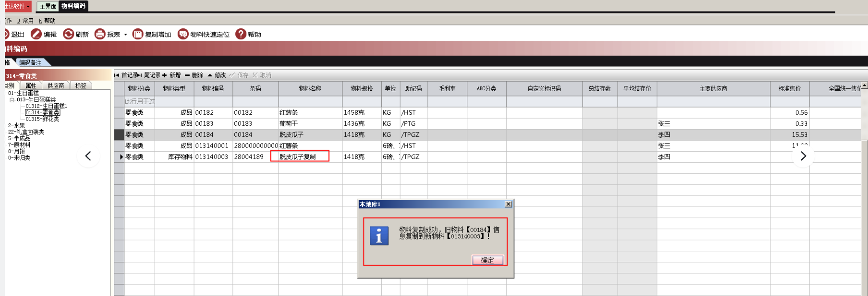868x296 pixels.
Task: Click the 主要供应商 column header
Action: pyautogui.click(x=713, y=89)
